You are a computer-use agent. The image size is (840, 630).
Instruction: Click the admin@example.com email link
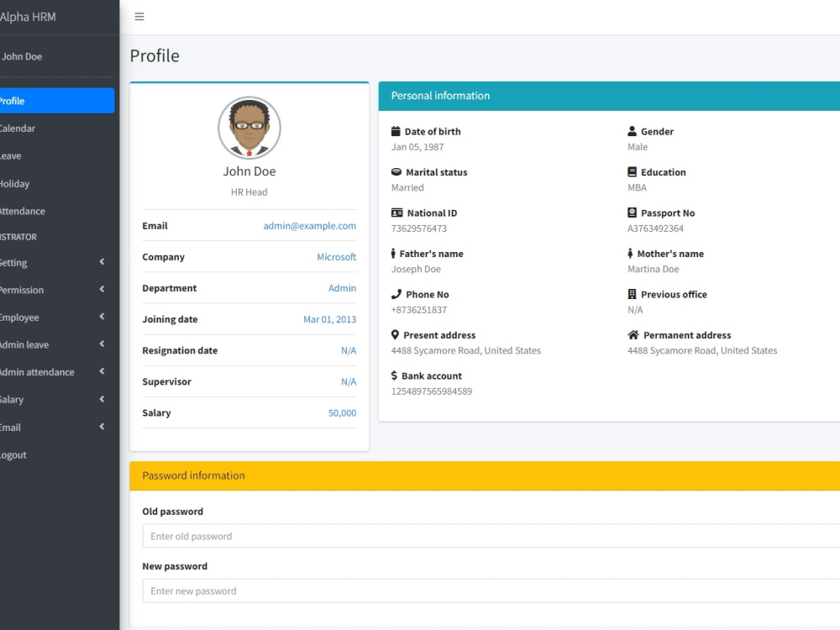coord(310,225)
